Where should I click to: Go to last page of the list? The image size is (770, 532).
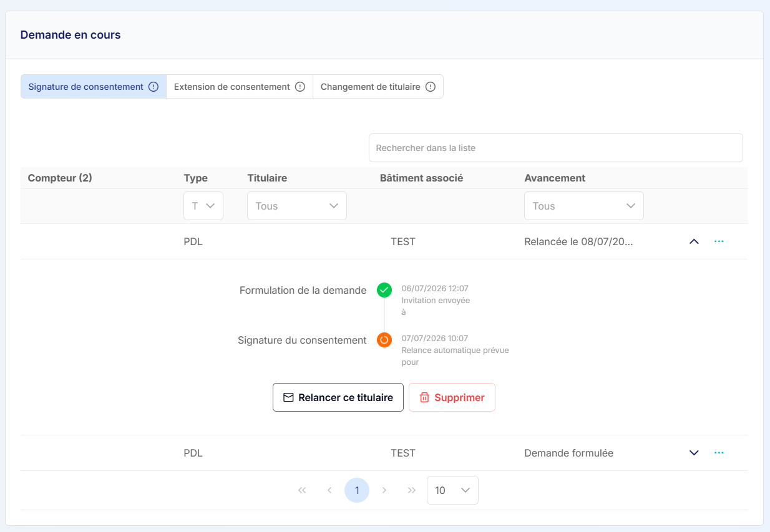tap(412, 490)
